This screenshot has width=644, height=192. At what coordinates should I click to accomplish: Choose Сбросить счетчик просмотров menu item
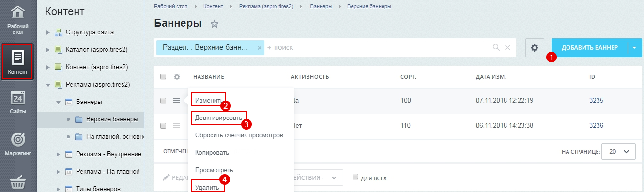coord(239,135)
